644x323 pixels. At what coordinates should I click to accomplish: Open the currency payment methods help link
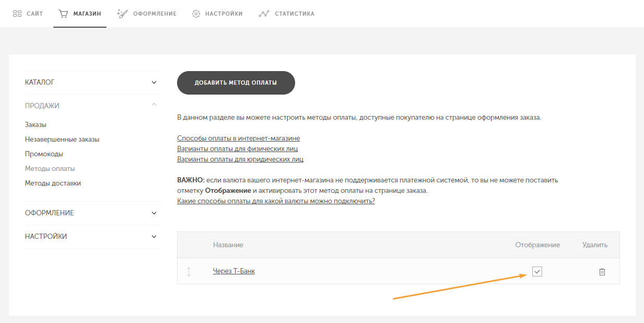[x=276, y=201]
